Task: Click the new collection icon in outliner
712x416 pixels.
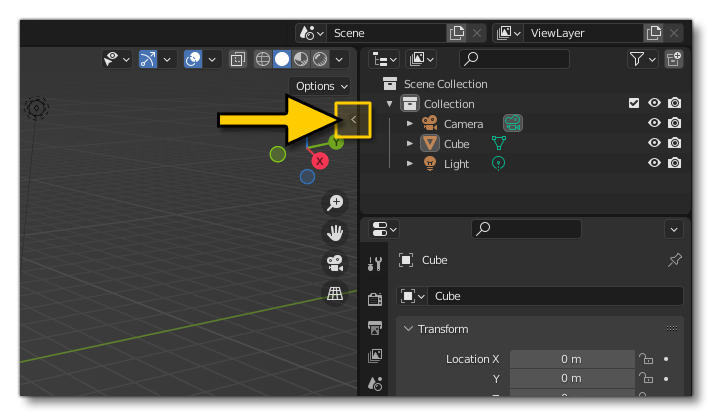Action: (674, 59)
